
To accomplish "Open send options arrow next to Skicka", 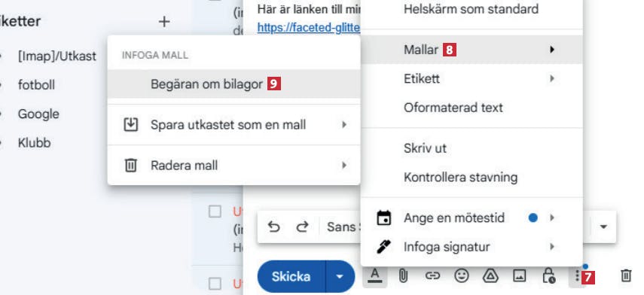I will coord(340,276).
